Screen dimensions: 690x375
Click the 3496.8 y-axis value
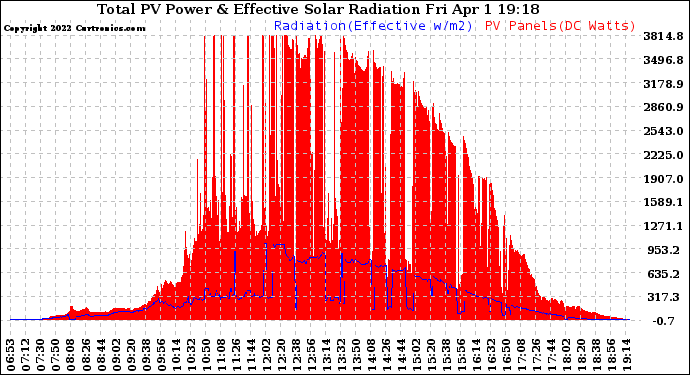tap(663, 60)
